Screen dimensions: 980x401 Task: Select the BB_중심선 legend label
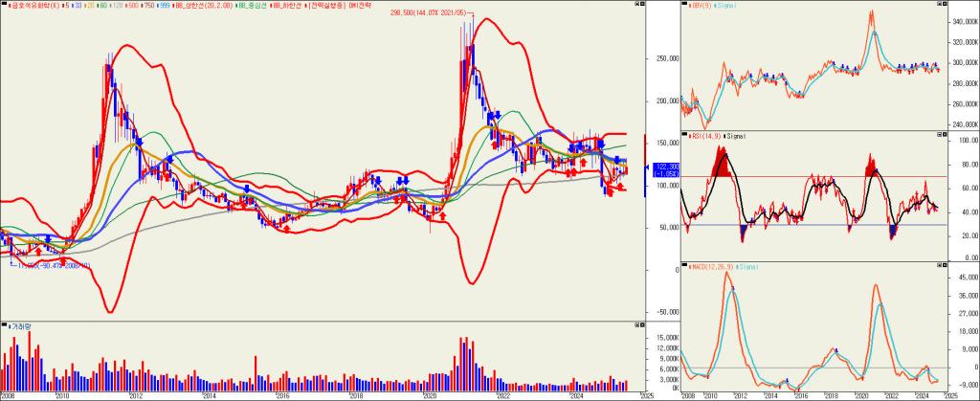(x=253, y=4)
